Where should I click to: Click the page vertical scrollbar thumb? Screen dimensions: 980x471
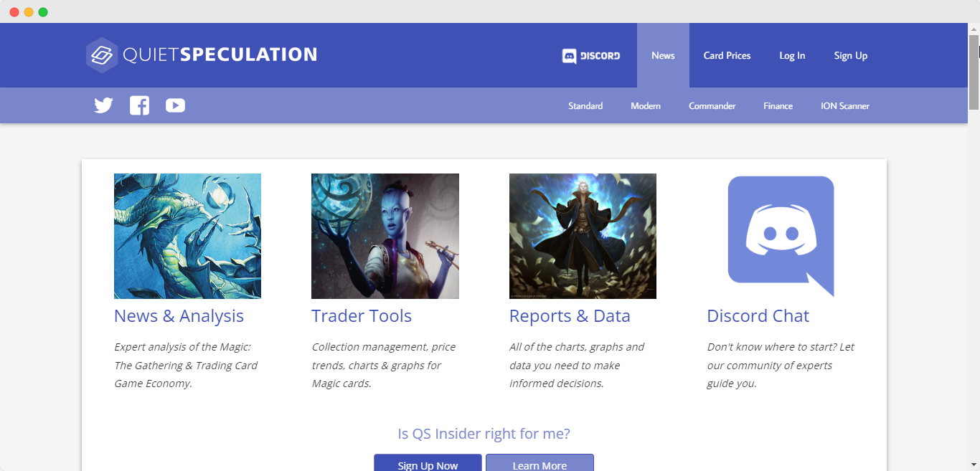tap(974, 72)
